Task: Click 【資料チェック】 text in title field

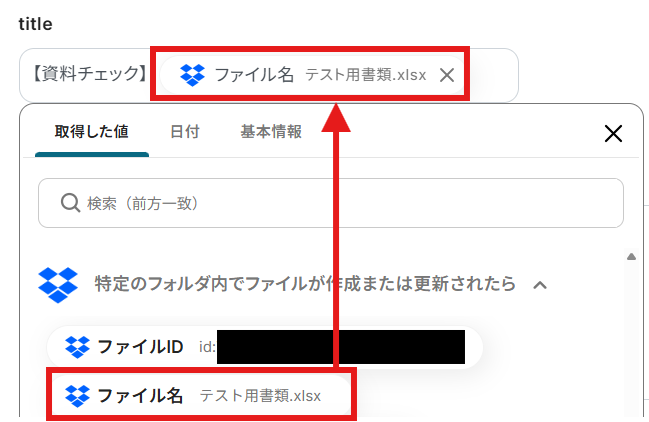Action: pyautogui.click(x=89, y=74)
